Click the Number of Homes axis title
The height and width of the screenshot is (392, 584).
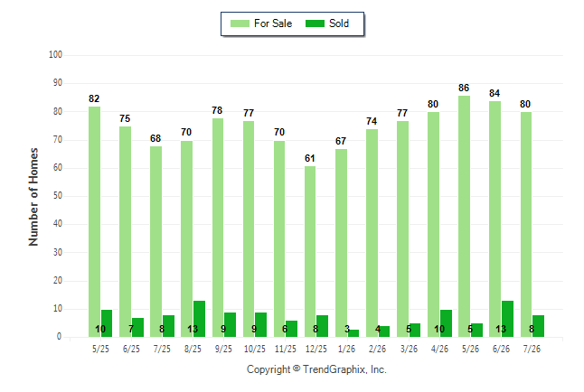pos(33,197)
